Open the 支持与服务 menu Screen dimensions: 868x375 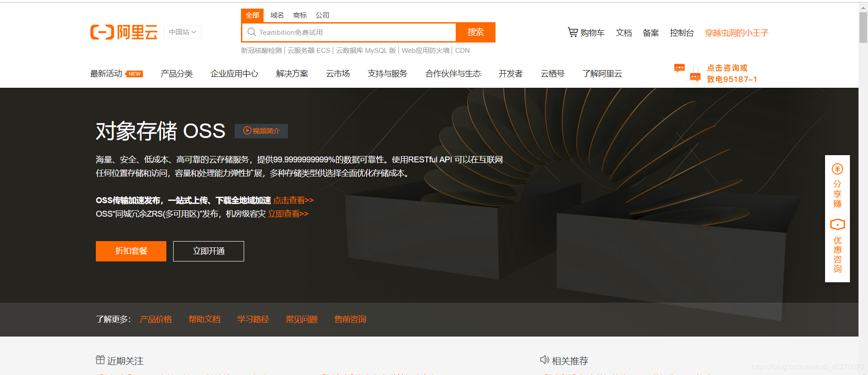click(387, 74)
